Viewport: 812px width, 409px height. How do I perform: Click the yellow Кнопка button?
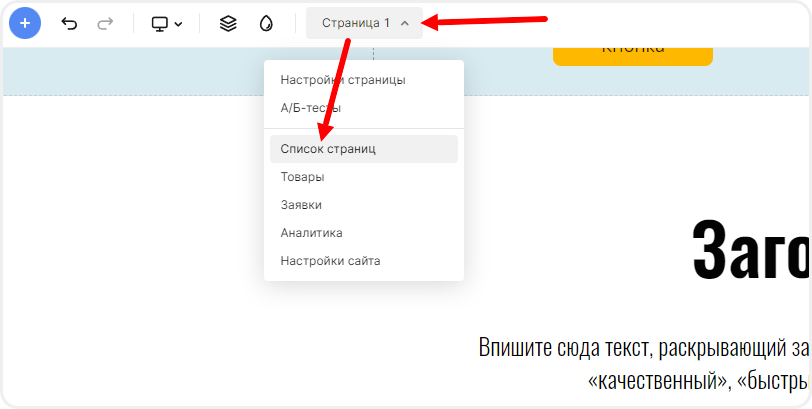(x=632, y=52)
